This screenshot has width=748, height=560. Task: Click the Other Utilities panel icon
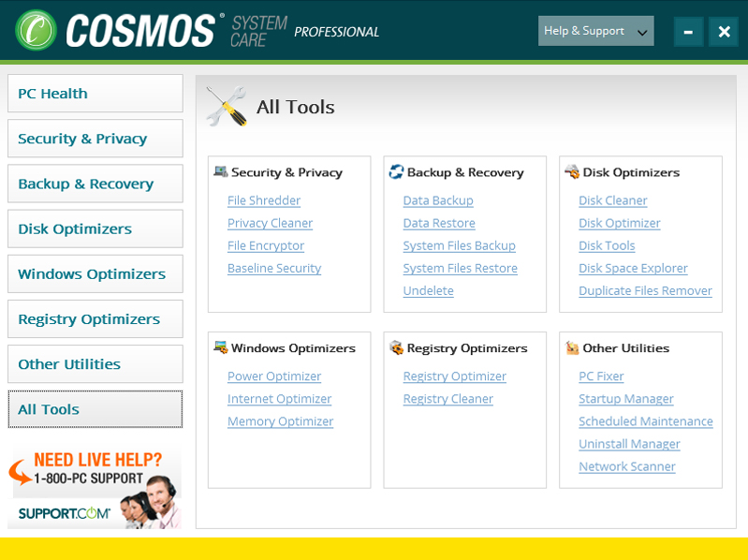[x=571, y=347]
